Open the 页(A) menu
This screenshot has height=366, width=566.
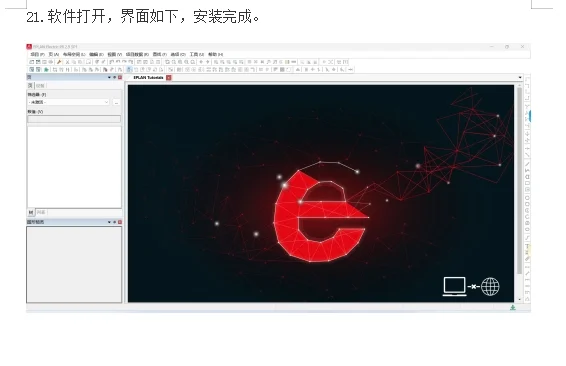(53, 55)
